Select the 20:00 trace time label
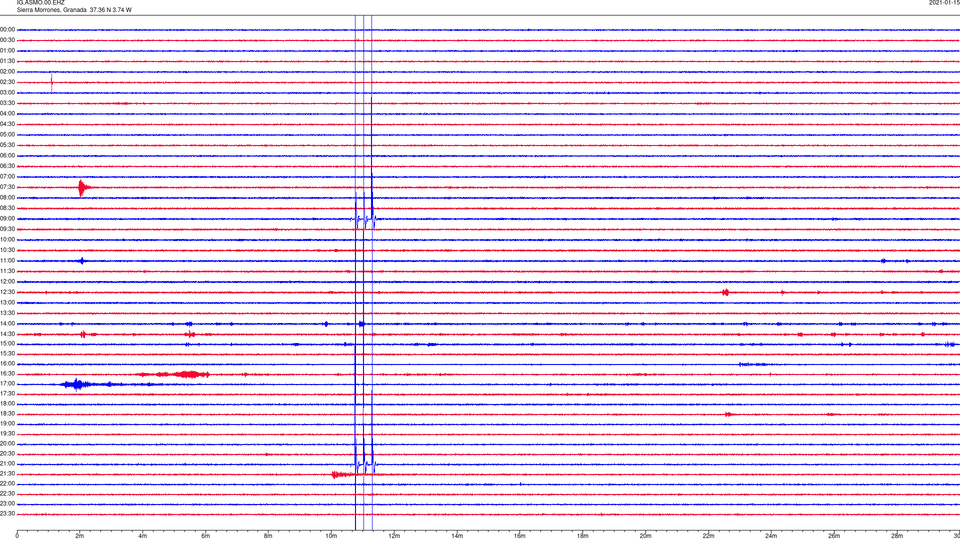 (x=7, y=444)
